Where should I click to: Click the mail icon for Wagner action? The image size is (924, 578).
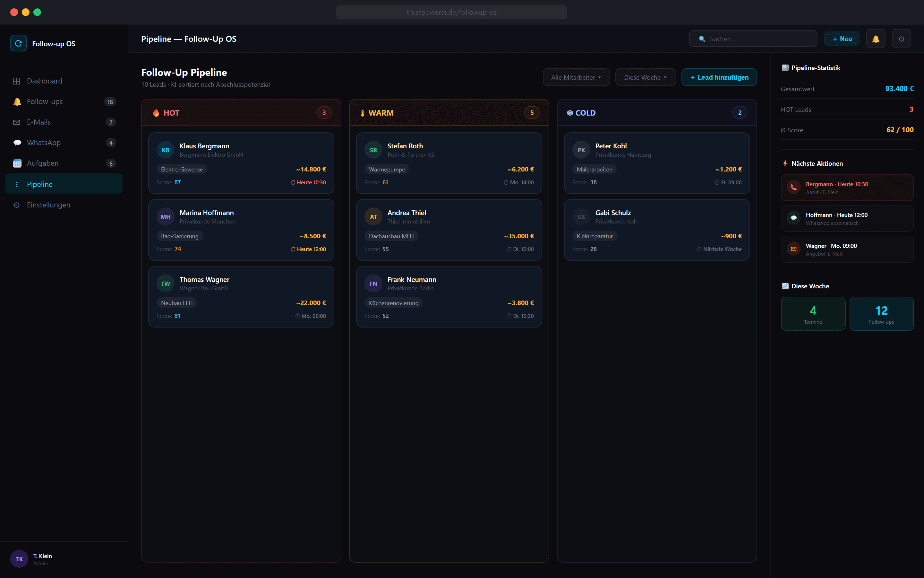(793, 249)
